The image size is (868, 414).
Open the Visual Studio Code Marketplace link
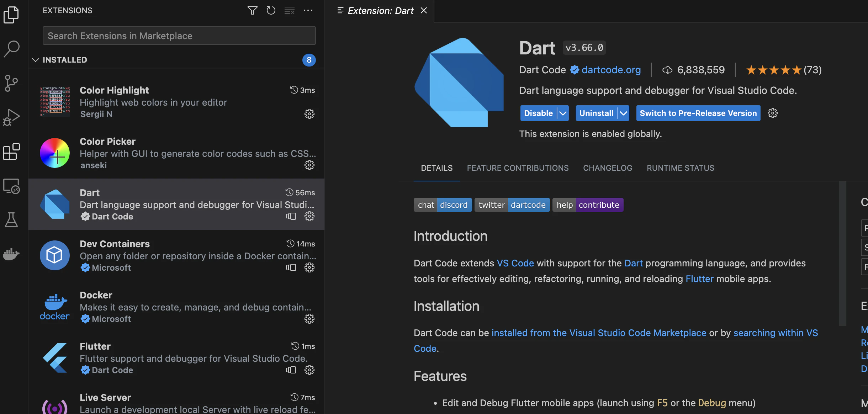point(599,333)
